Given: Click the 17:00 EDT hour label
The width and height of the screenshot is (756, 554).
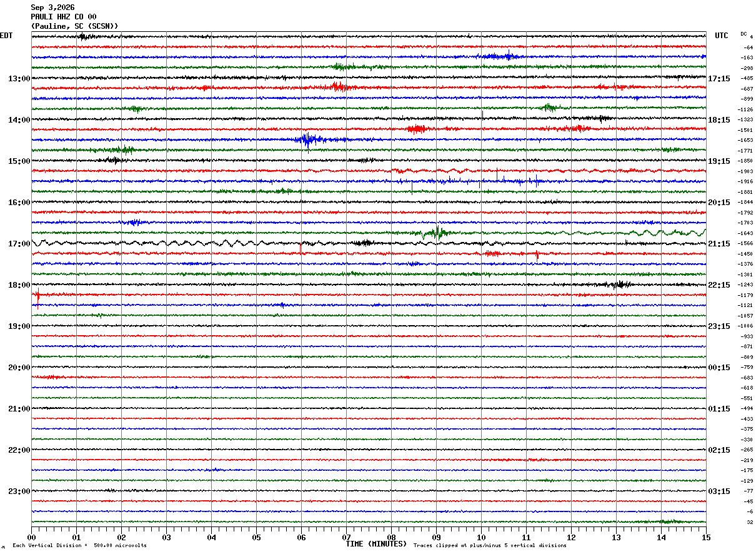Looking at the screenshot, I should click(19, 243).
